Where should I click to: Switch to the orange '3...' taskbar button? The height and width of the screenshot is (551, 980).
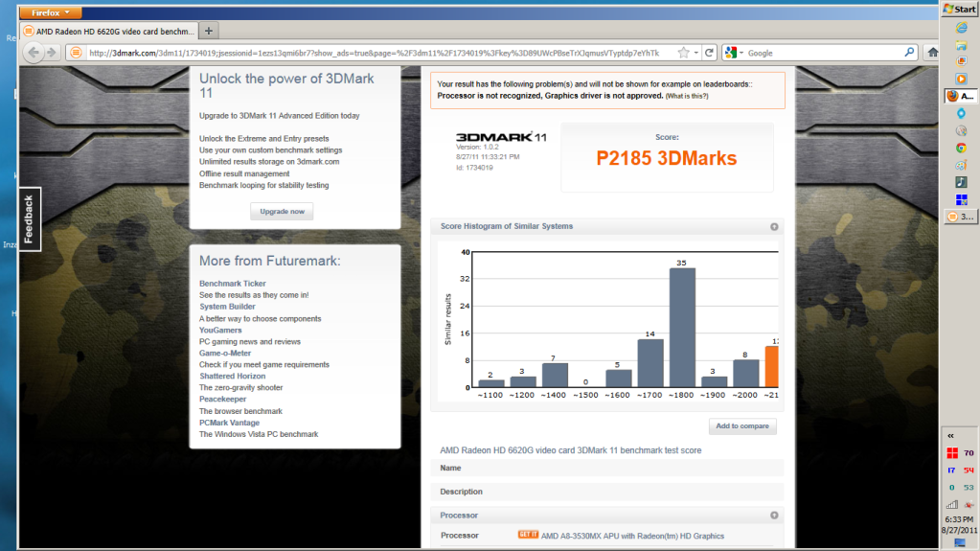pyautogui.click(x=961, y=217)
